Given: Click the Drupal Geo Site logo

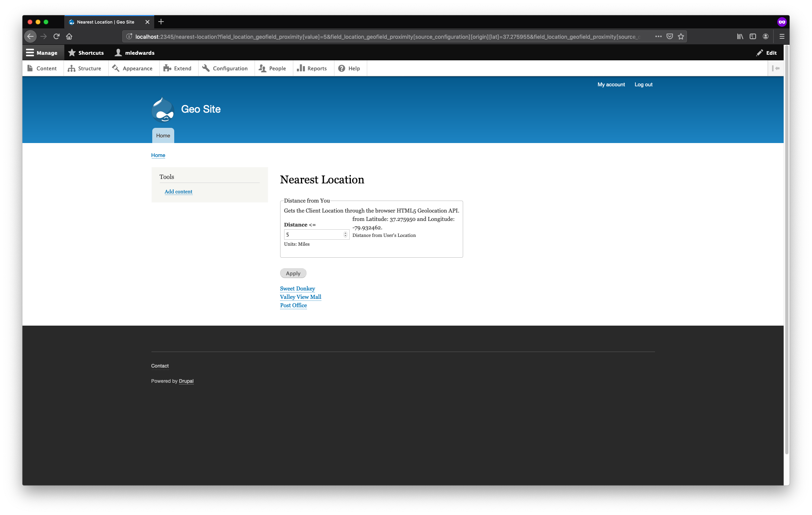Looking at the screenshot, I should [163, 109].
